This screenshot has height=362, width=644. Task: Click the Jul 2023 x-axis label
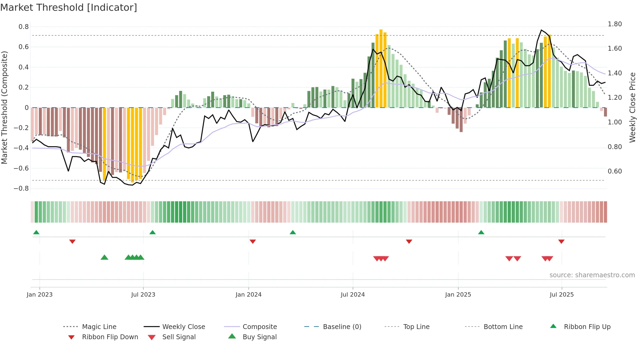[143, 294]
